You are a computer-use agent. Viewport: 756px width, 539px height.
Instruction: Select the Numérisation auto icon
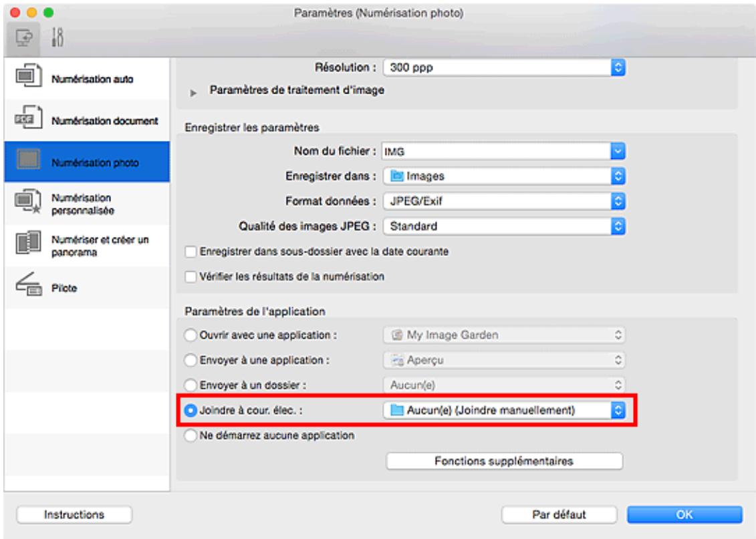coord(28,76)
